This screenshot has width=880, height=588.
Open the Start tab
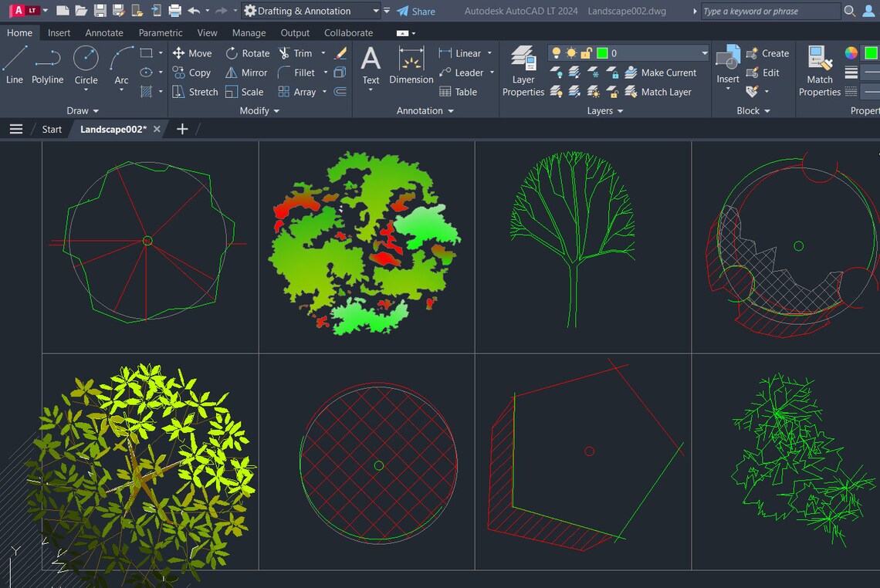click(x=51, y=129)
